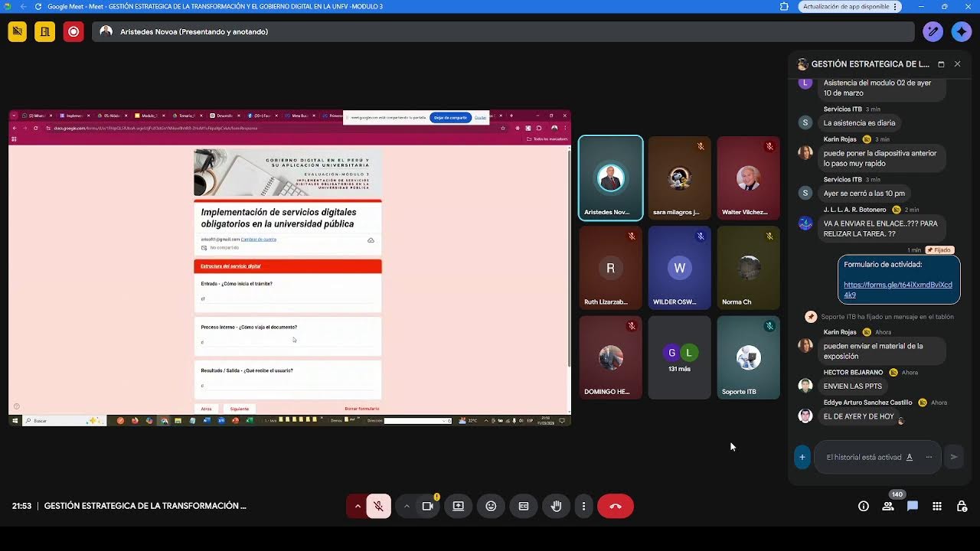Open the Meta Business tab in shared browser

[299, 116]
